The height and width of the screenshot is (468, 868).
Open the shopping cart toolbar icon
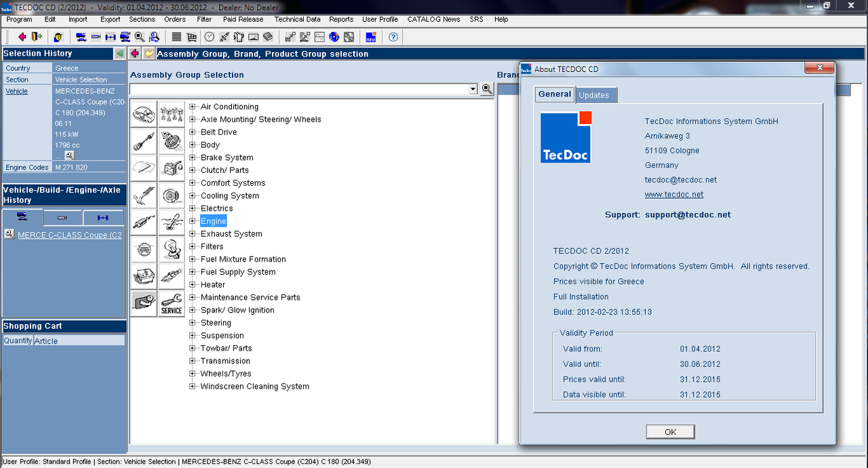192,37
